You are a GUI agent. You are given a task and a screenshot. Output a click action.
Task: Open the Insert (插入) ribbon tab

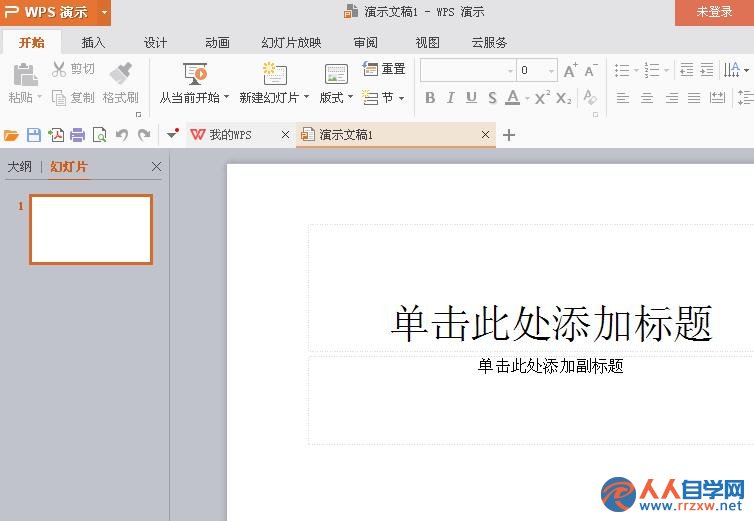[x=93, y=42]
